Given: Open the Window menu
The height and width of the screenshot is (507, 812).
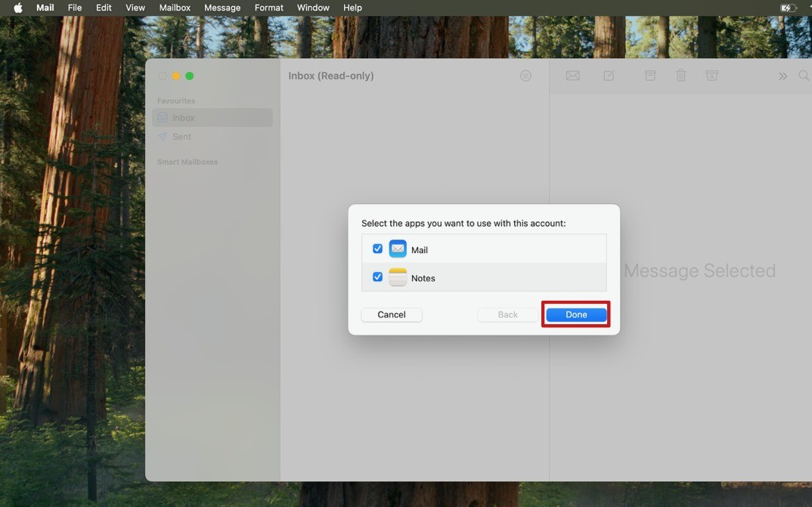Looking at the screenshot, I should [x=313, y=8].
